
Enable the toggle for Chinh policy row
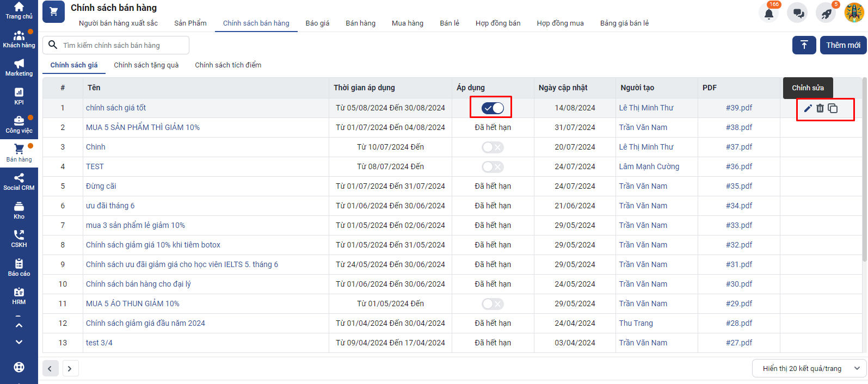coord(493,147)
